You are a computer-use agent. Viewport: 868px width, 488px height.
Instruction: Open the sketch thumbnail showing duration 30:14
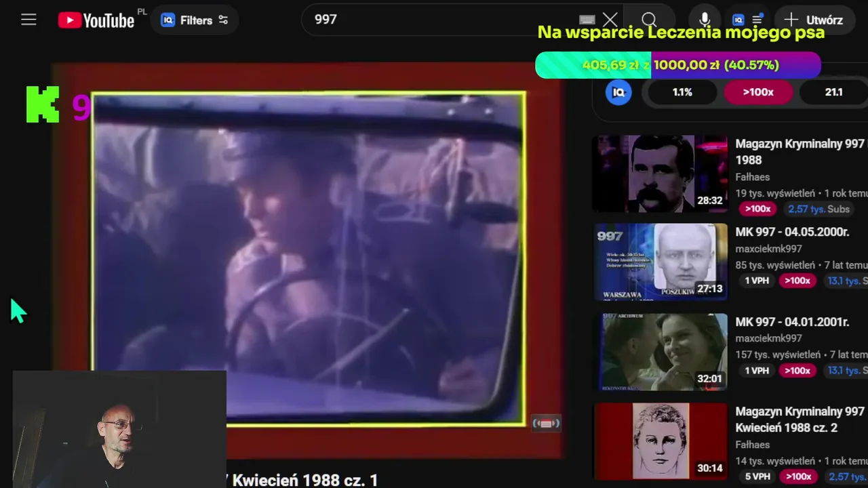point(660,441)
